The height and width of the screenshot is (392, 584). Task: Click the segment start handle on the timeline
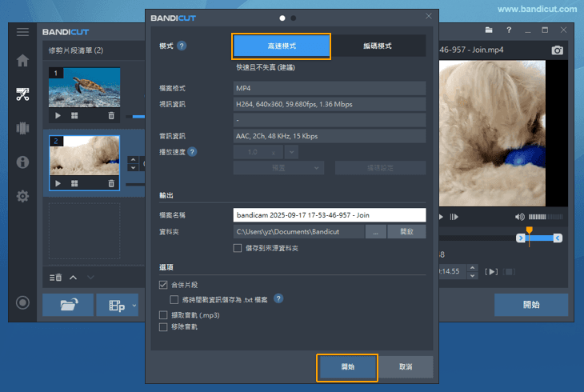(521, 238)
